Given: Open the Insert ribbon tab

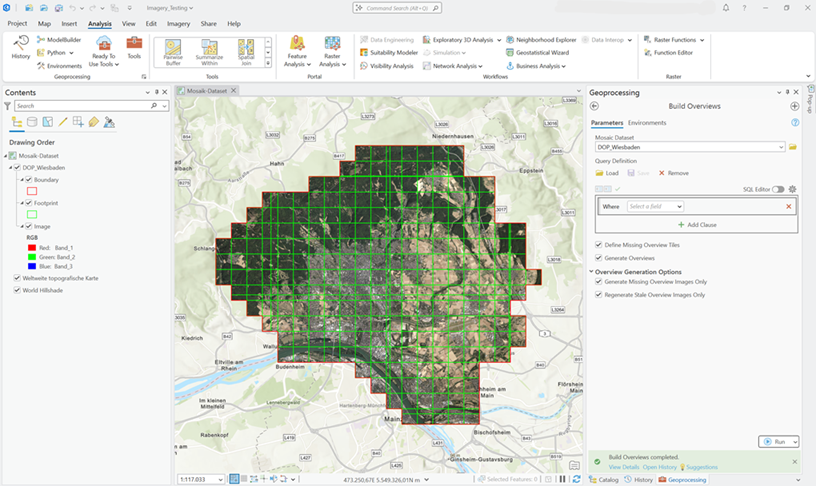Looking at the screenshot, I should point(69,23).
